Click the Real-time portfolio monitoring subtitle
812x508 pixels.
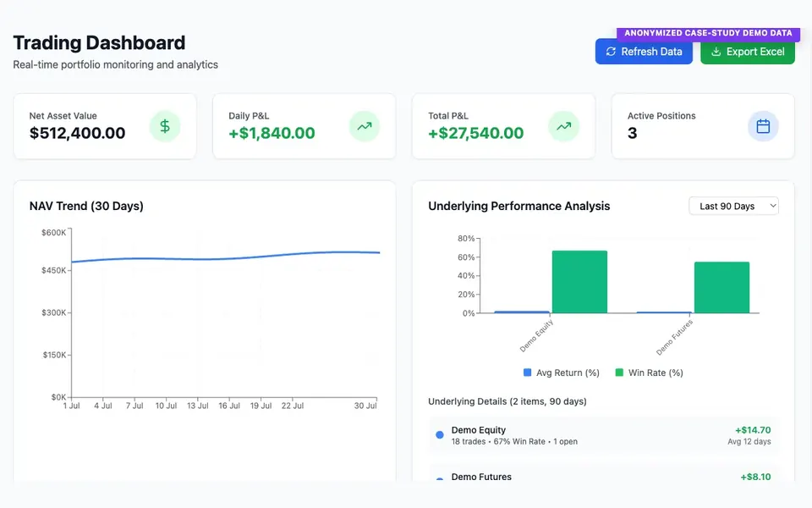[116, 65]
